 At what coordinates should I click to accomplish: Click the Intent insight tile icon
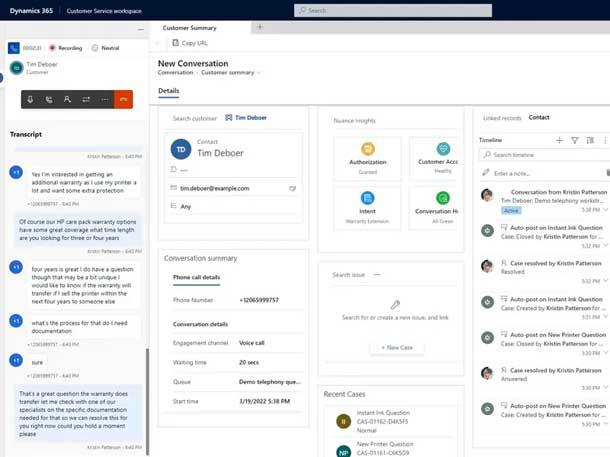[x=367, y=198]
